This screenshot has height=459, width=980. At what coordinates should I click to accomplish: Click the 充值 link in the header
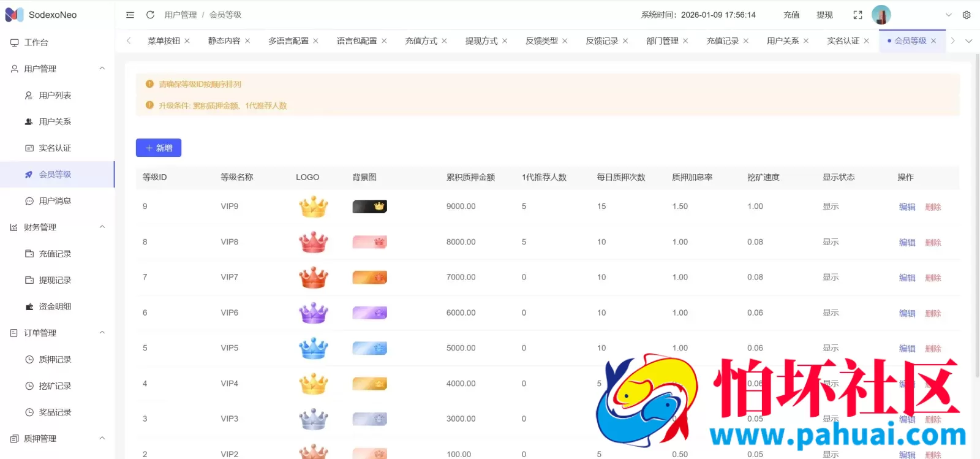[791, 15]
